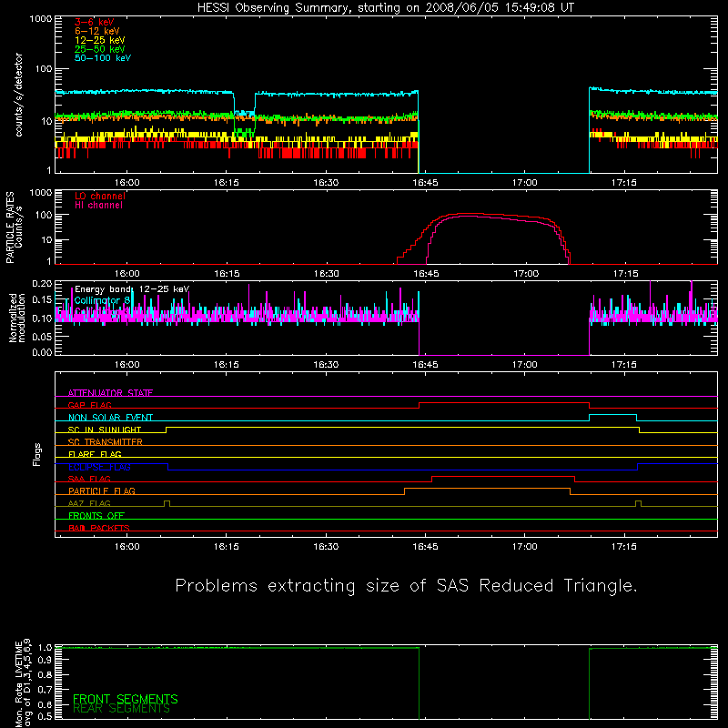Click the NON_SOLAR_EVENT flag label
This screenshot has width=728, height=728.
point(110,418)
